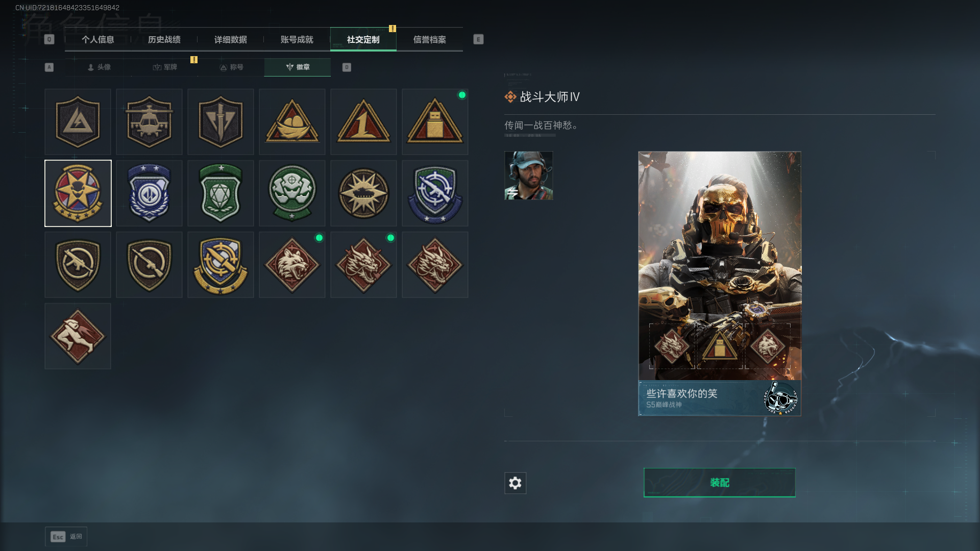
Task: Choose the tank sunburst round badge
Action: [363, 193]
